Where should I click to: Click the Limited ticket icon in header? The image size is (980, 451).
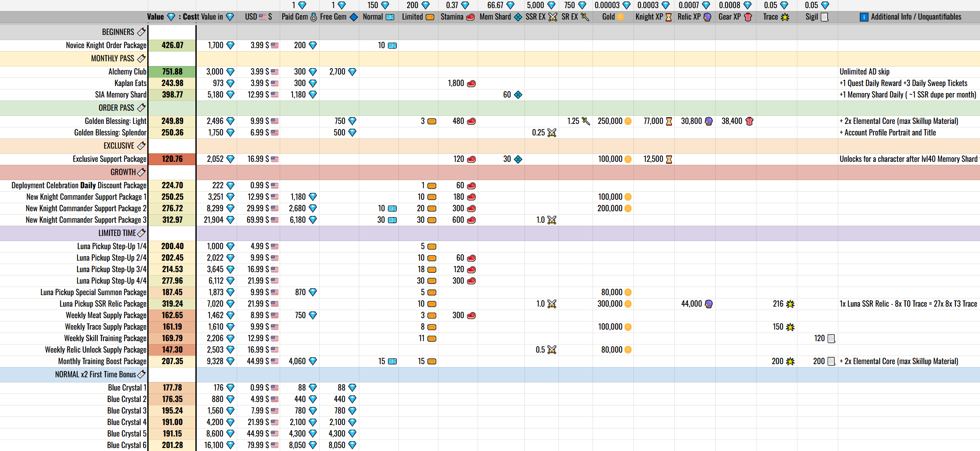(430, 17)
